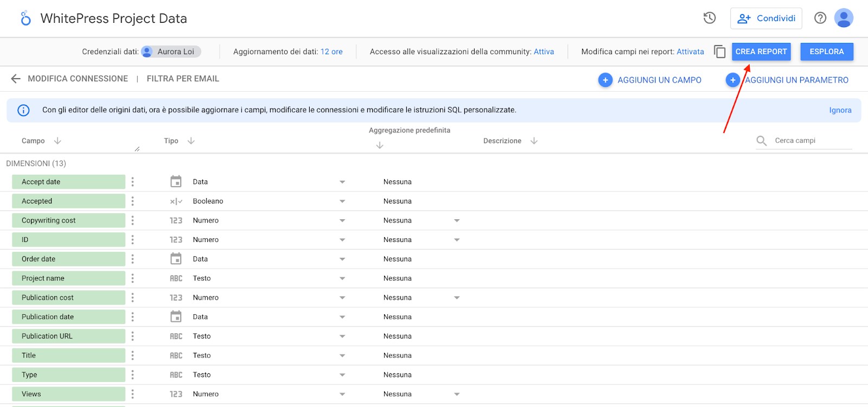Screen dimensions: 868x407
Task: Click the 'DIMENSIONI (13)' section label
Action: point(36,163)
